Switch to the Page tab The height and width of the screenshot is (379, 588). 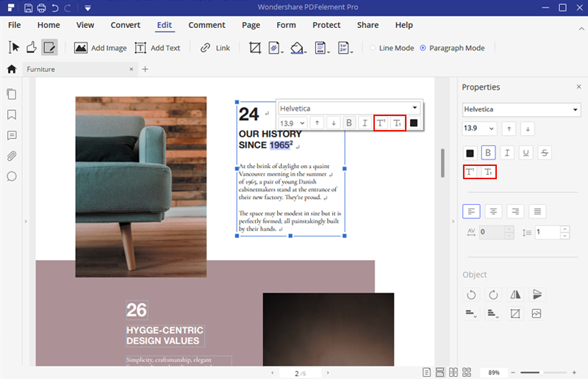(x=251, y=25)
